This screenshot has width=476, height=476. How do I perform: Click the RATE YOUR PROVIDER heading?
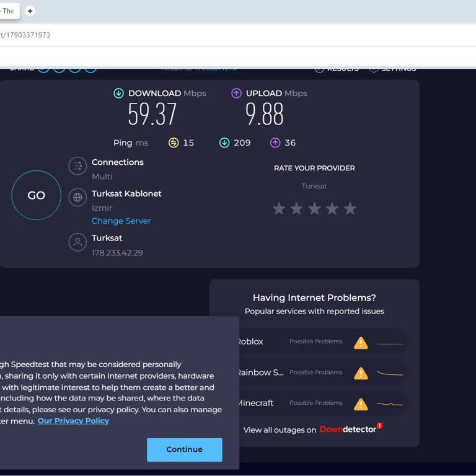(x=314, y=168)
